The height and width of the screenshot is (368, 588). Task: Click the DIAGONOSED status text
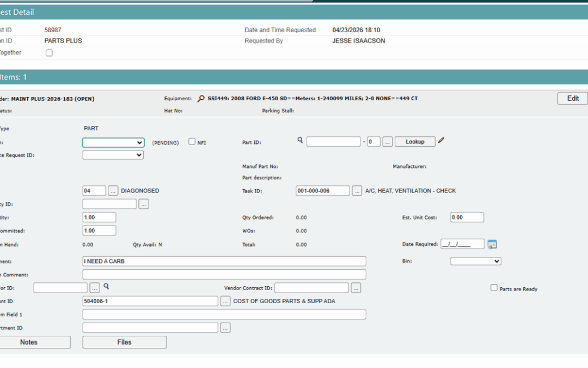click(x=140, y=191)
